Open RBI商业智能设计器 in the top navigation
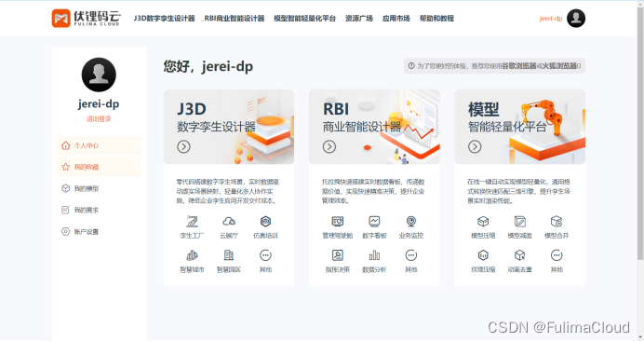The height and width of the screenshot is (342, 644). point(235,19)
